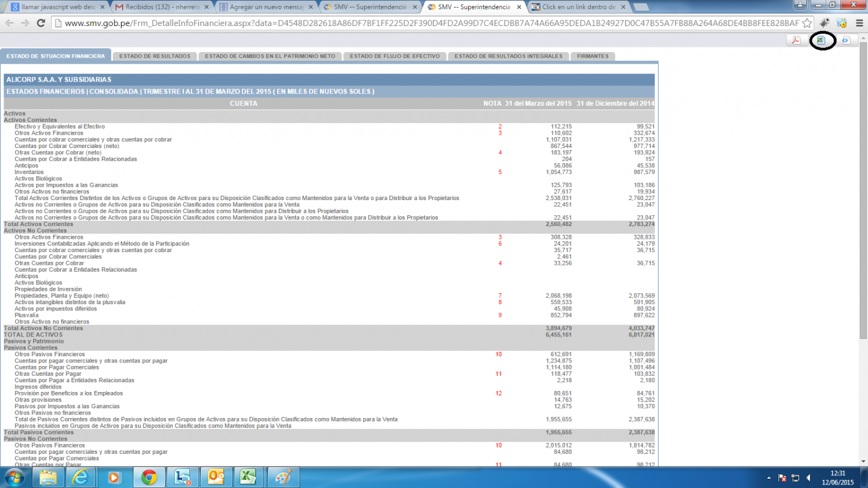Close the Gmail Recibidos tab
Viewport: 868px width, 488px height.
point(207,7)
